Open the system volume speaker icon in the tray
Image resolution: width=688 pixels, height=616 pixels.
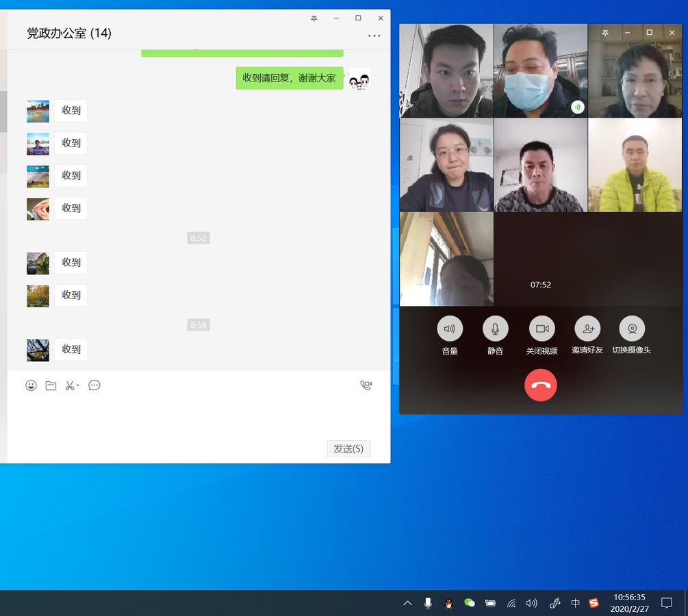pos(531,603)
